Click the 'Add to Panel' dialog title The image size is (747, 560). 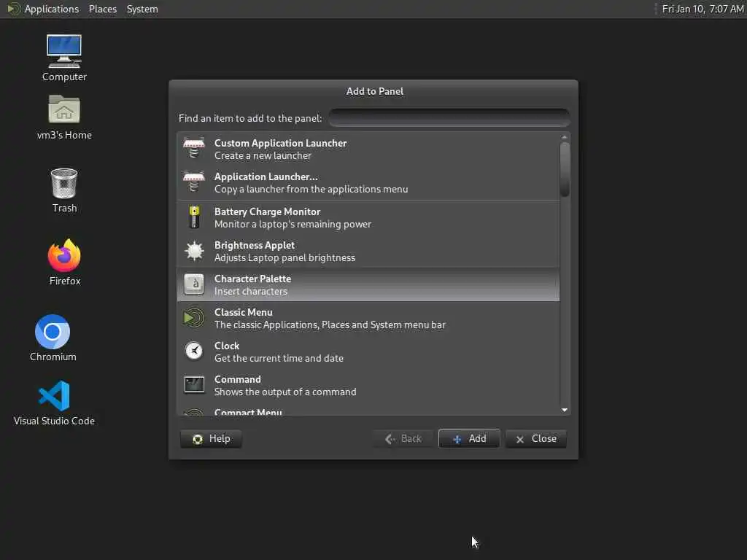point(374,91)
